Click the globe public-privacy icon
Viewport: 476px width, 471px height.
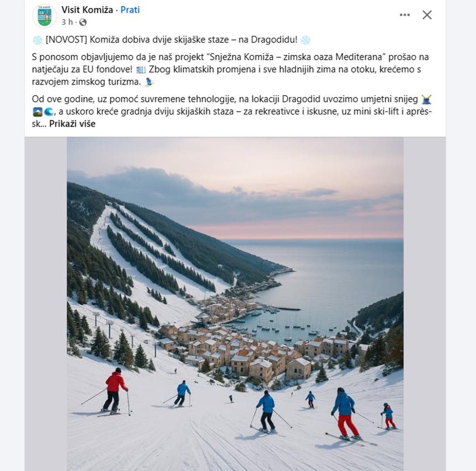point(83,22)
